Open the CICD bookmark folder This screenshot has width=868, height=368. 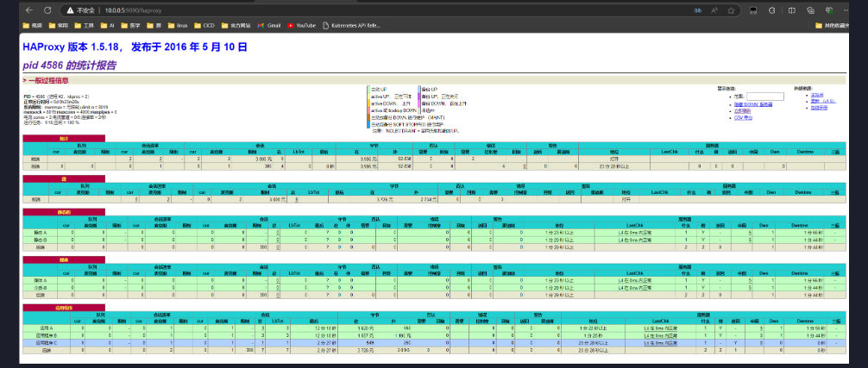tap(204, 25)
